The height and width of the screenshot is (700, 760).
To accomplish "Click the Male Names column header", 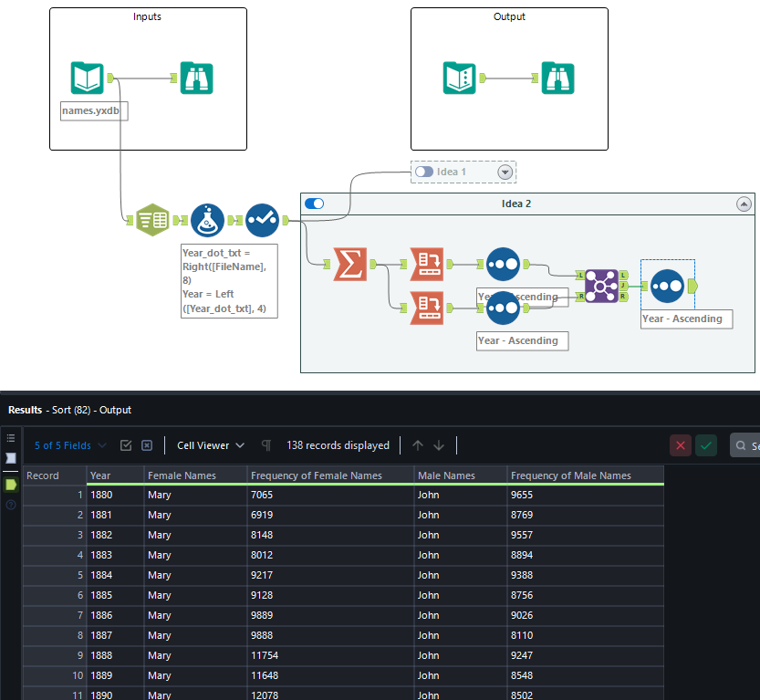I will pyautogui.click(x=461, y=475).
